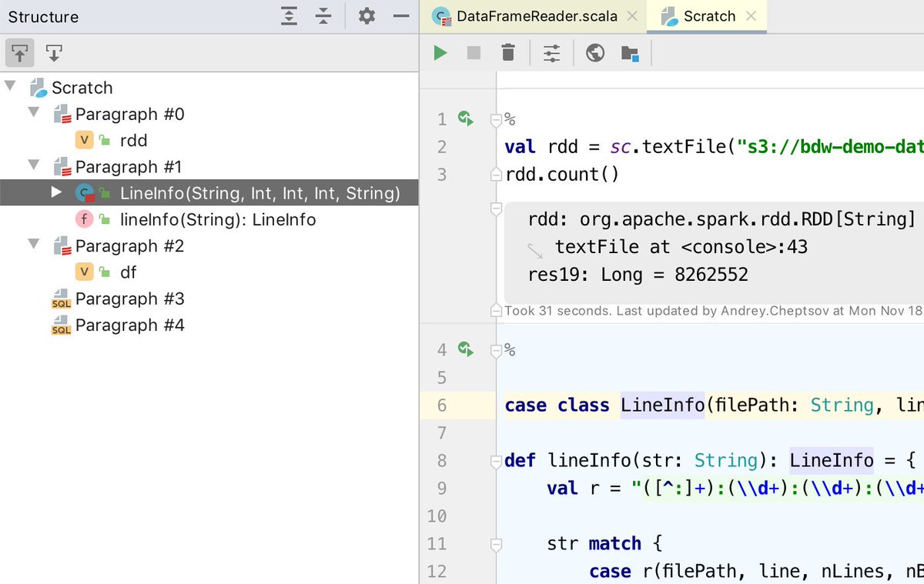The image size is (924, 584).
Task: Select LineInfo case class row
Action: click(x=209, y=192)
